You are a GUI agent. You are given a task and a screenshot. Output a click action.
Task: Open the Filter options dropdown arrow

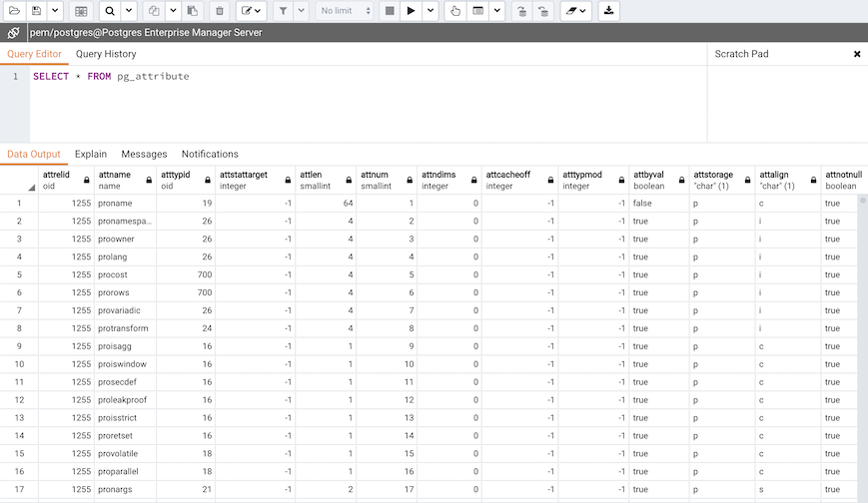pyautogui.click(x=301, y=11)
